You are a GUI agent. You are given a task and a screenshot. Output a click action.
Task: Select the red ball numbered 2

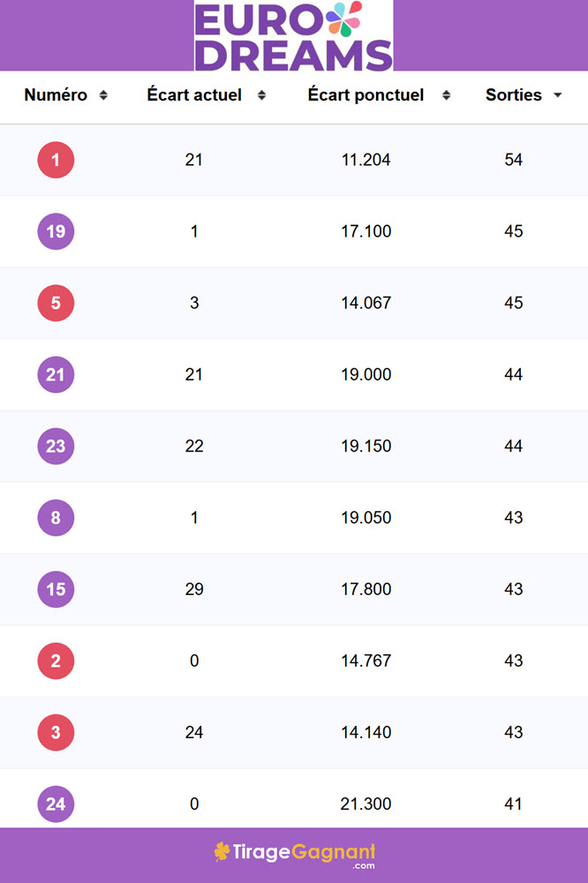(56, 660)
